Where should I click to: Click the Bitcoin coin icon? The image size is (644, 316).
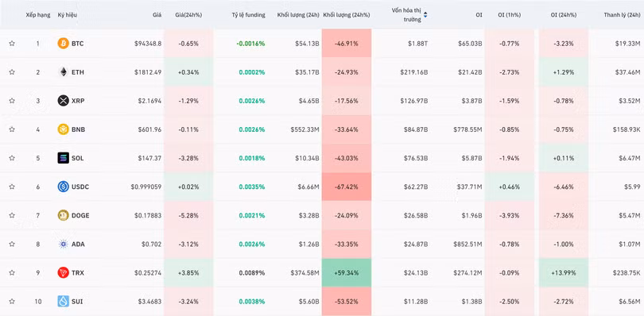coord(64,43)
